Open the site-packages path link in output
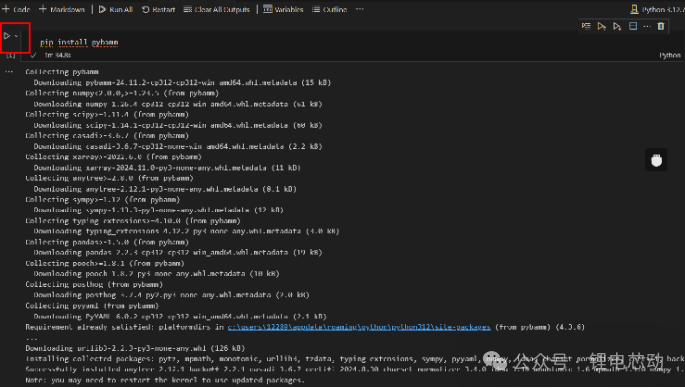 359,327
